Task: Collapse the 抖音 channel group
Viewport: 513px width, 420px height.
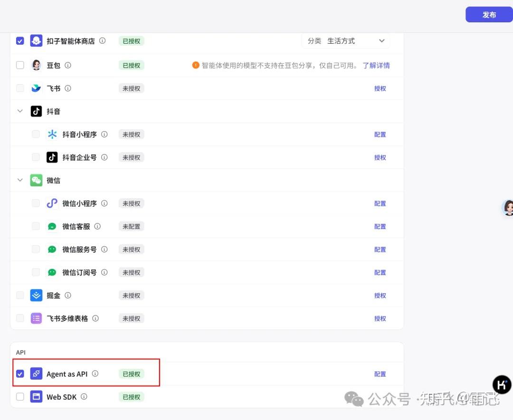Action: pyautogui.click(x=20, y=111)
